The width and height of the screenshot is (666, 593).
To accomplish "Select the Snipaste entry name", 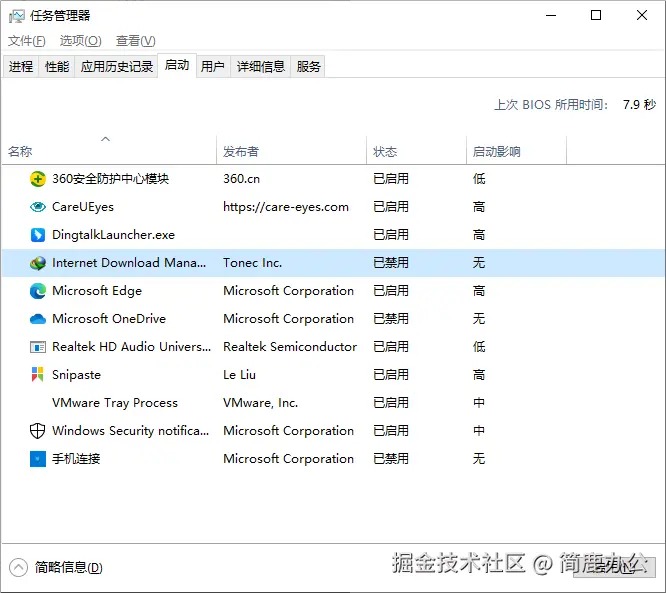I will [x=76, y=375].
